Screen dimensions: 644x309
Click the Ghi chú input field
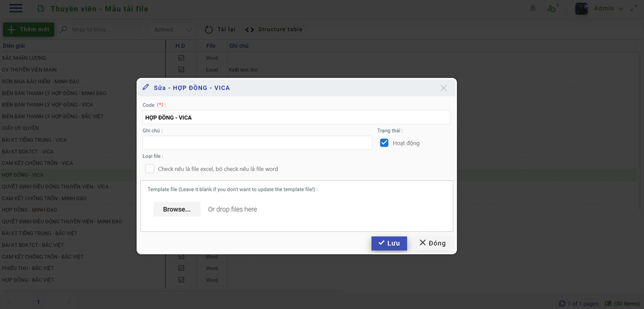click(257, 143)
